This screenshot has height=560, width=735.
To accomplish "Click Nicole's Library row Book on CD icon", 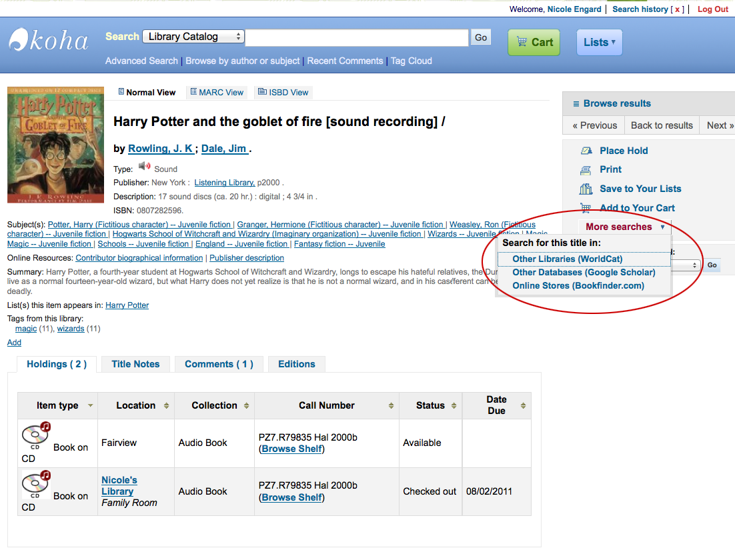I will (x=36, y=483).
